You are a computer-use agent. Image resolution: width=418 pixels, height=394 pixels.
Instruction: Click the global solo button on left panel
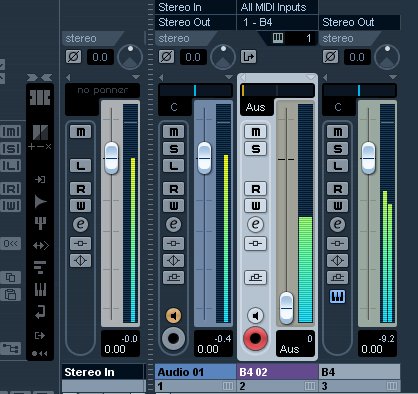(11, 149)
